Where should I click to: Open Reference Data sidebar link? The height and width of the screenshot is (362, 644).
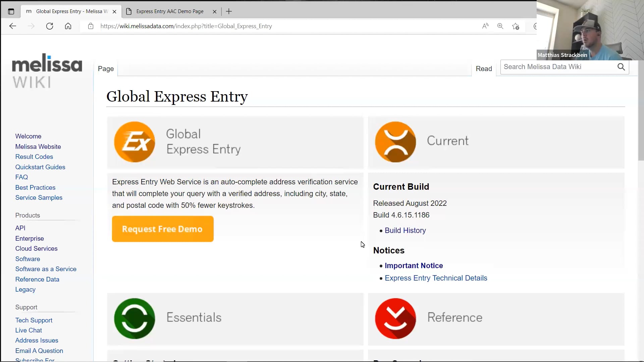tap(37, 280)
